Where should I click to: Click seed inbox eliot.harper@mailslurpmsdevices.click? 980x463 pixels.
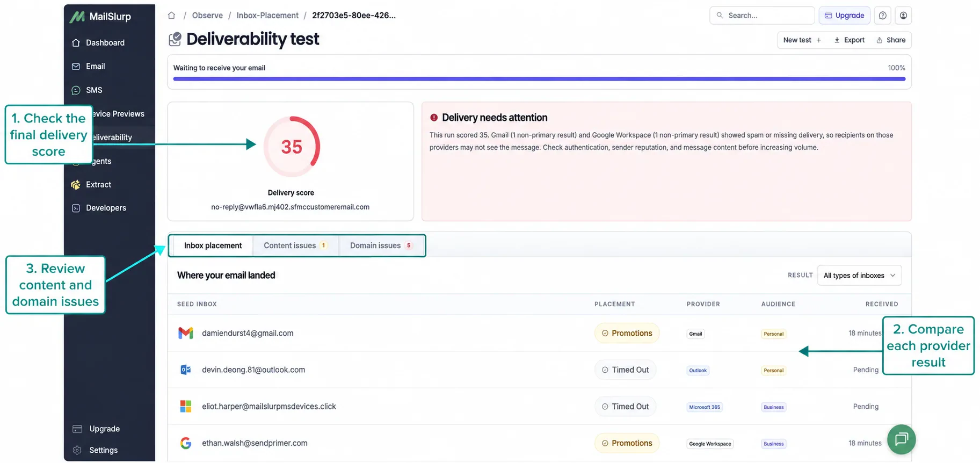(268, 407)
